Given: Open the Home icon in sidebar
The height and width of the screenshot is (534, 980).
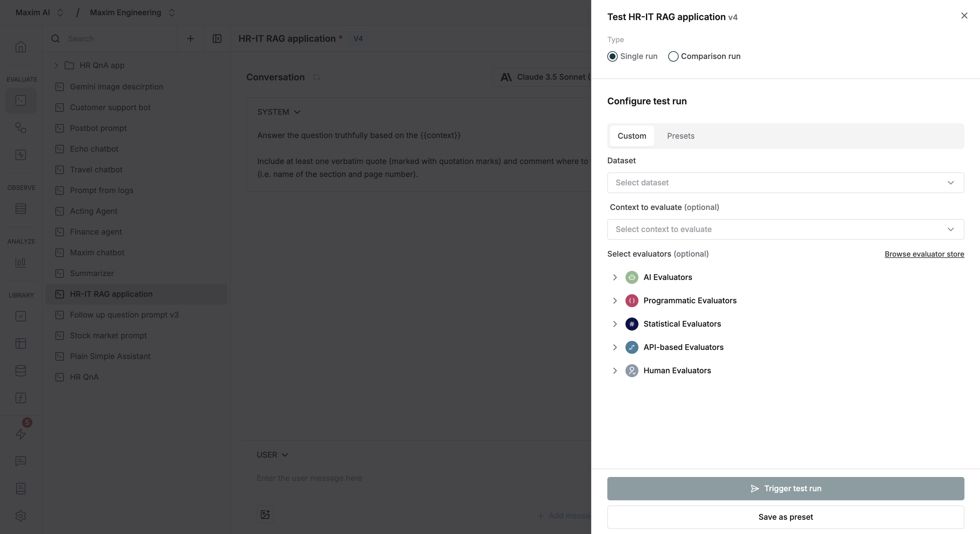Looking at the screenshot, I should [x=21, y=46].
